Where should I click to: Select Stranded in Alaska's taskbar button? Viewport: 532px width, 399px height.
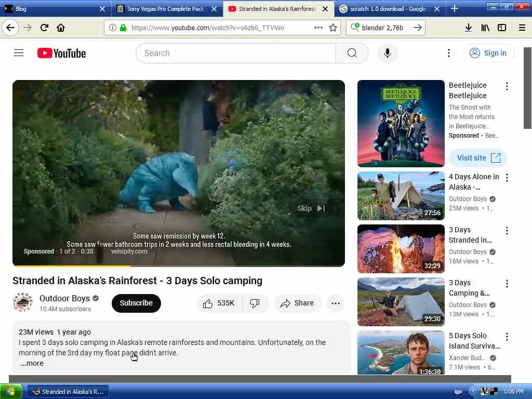[68, 392]
